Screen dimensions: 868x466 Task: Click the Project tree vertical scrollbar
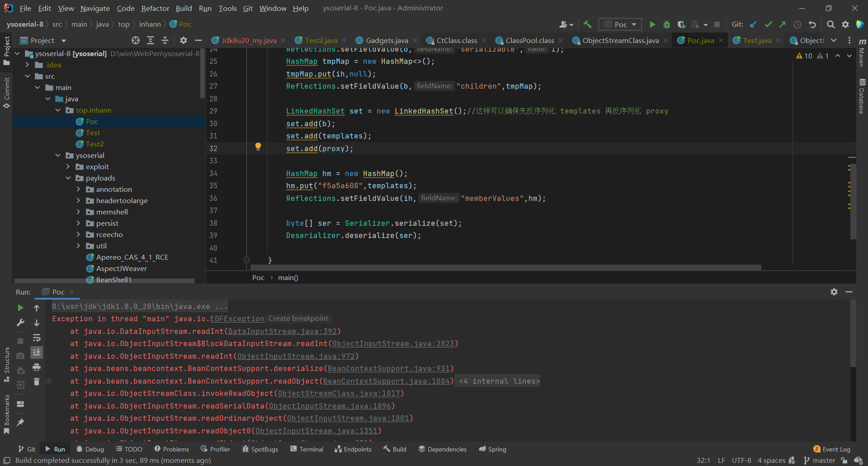tap(202, 72)
